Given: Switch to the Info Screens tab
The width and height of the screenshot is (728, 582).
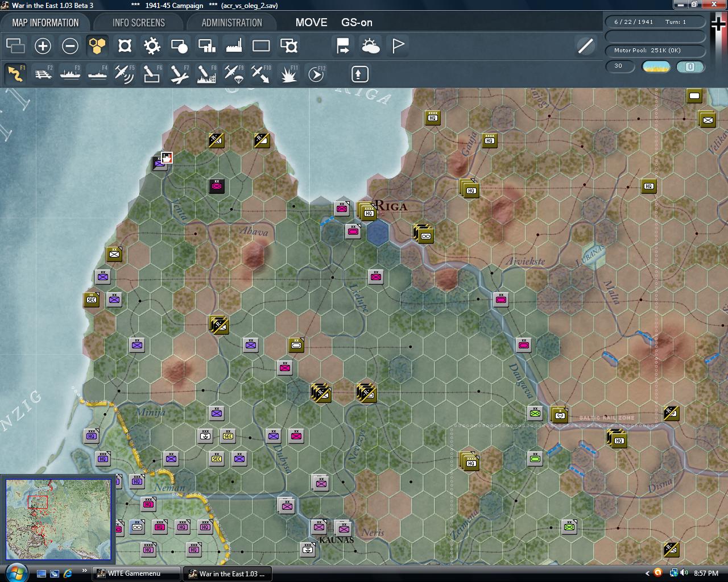Looking at the screenshot, I should pyautogui.click(x=138, y=23).
